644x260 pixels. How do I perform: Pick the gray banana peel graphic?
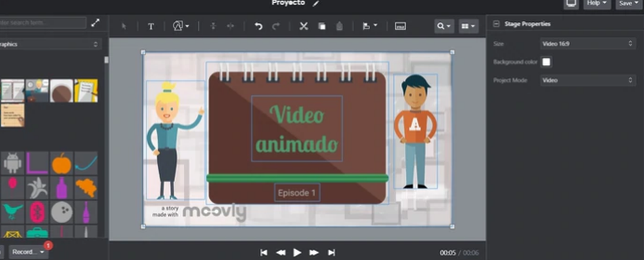37,188
